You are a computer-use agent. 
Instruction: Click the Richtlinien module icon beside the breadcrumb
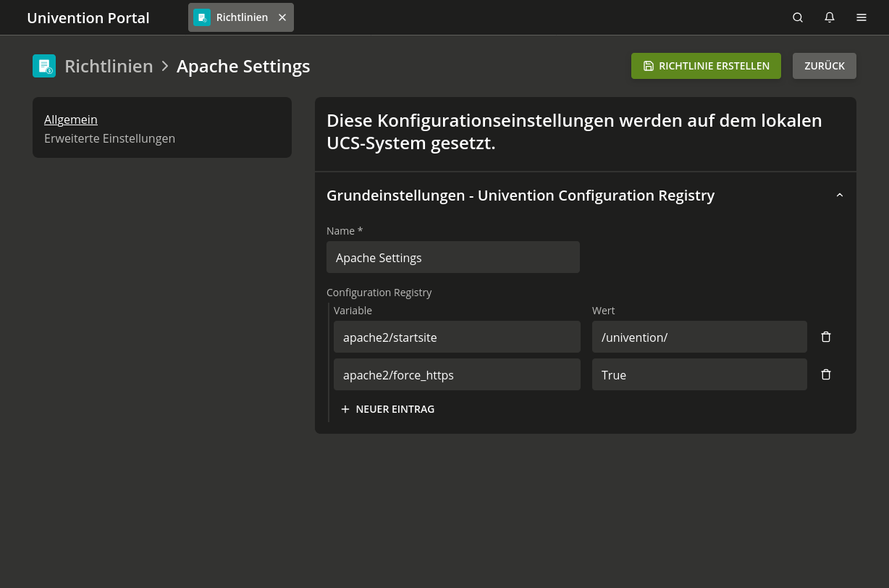(x=44, y=66)
